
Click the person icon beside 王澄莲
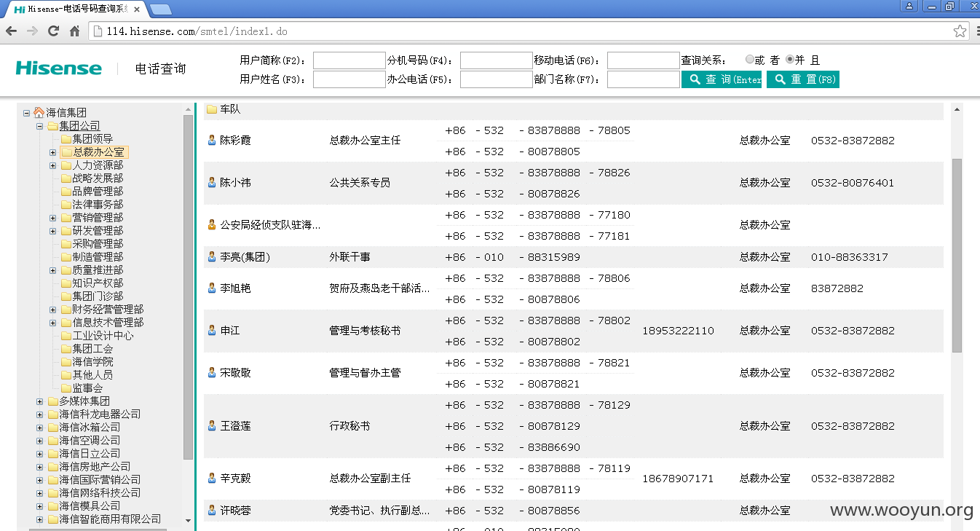pos(212,425)
